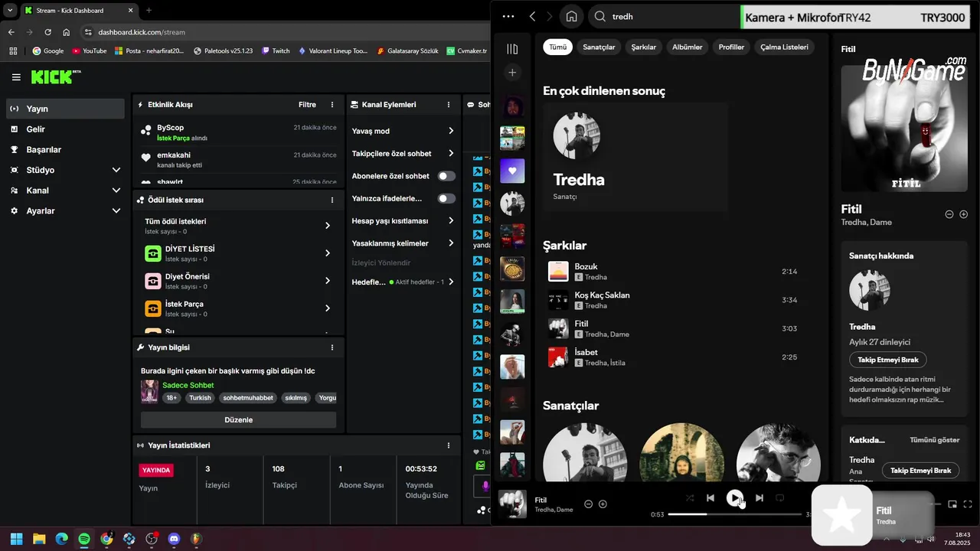
Task: Click the Spotify home icon
Action: pyautogui.click(x=571, y=16)
